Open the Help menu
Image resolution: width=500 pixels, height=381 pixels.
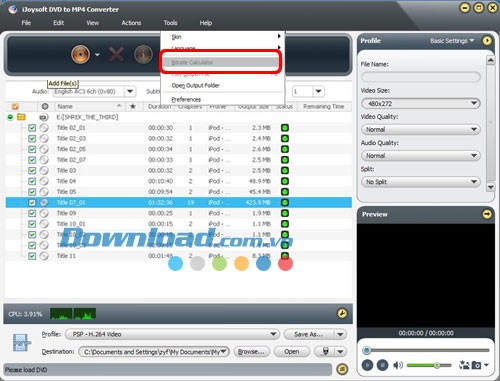(206, 23)
